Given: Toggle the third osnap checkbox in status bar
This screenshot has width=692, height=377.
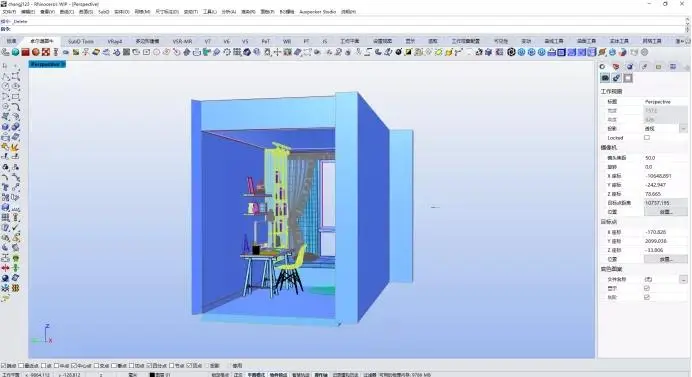Looking at the screenshot, I should (x=44, y=366).
